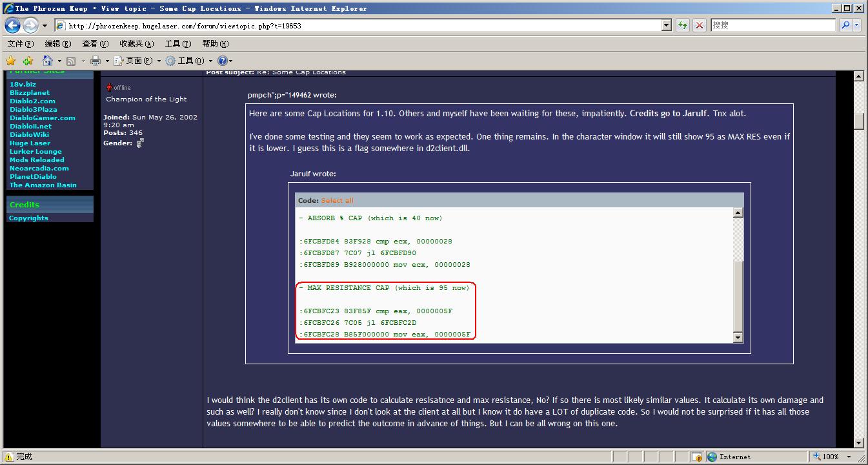This screenshot has width=868, height=465.
Task: Open the Blizzplanet sidebar link
Action: coord(30,93)
